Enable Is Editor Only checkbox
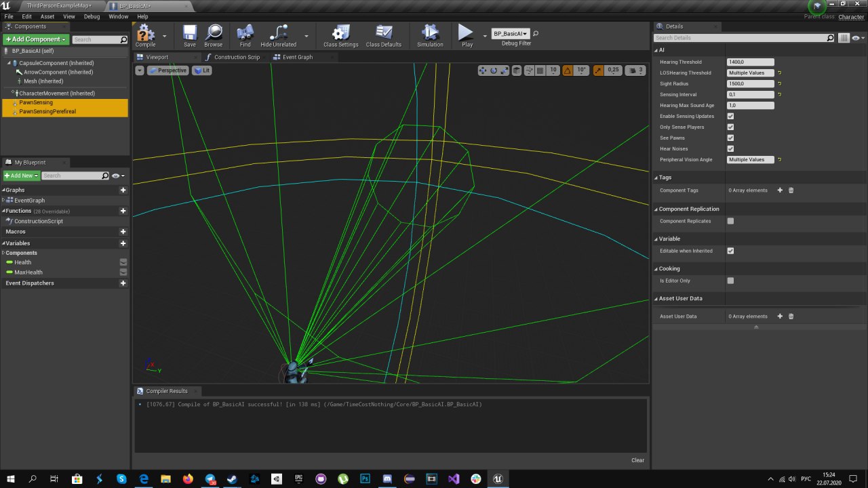The width and height of the screenshot is (868, 488). [x=730, y=281]
